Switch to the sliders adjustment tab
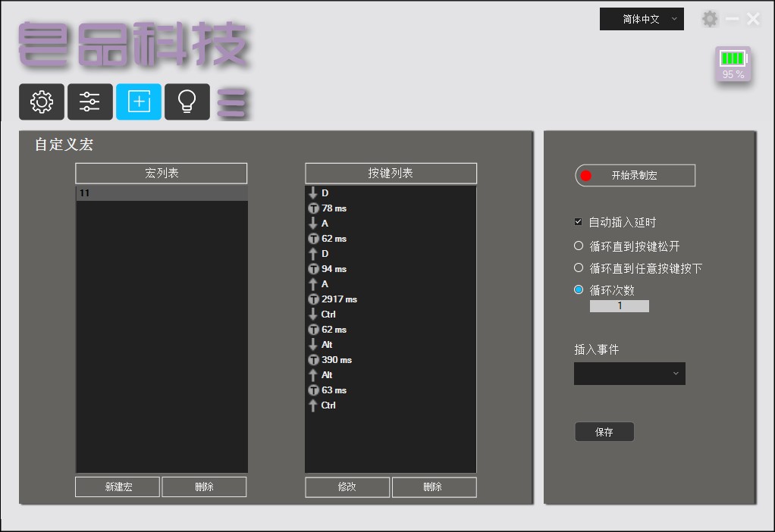The width and height of the screenshot is (775, 532). [89, 102]
